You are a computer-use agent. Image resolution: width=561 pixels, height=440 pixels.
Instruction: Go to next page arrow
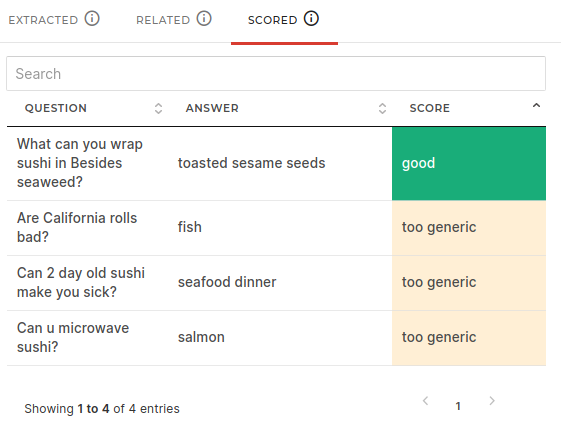(492, 401)
